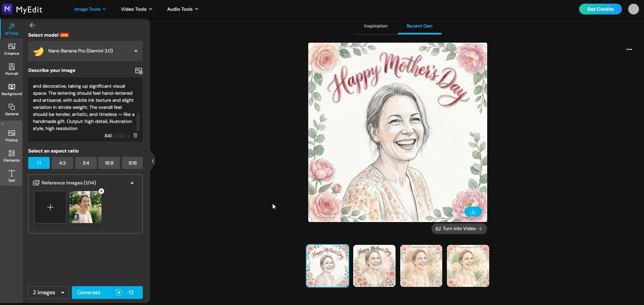The width and height of the screenshot is (644, 305).
Task: Switch to the Inspiration tab
Action: (375, 26)
